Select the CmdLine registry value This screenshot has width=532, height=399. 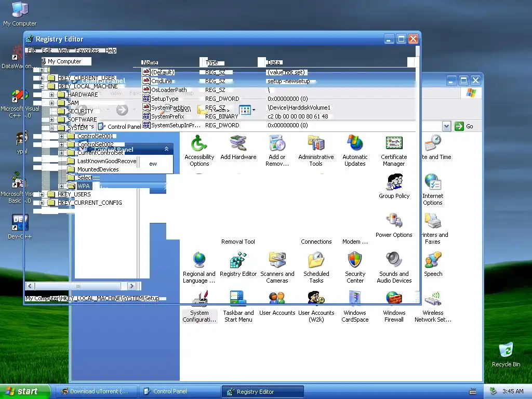pos(162,81)
